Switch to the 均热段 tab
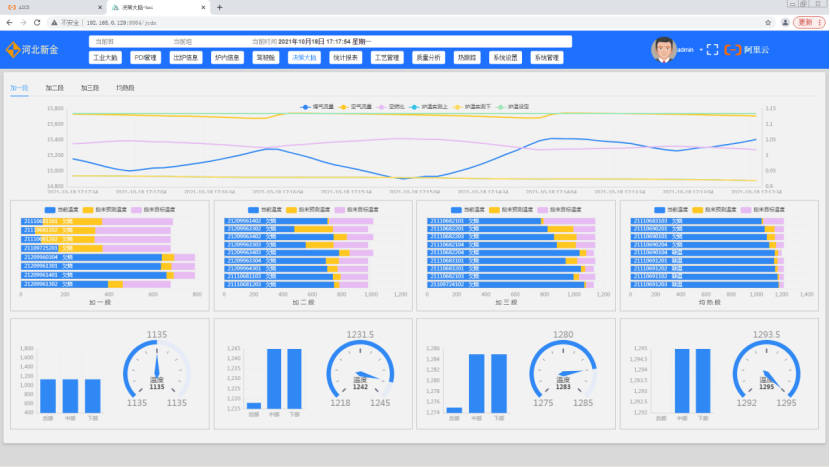Image resolution: width=830 pixels, height=467 pixels. 125,88
